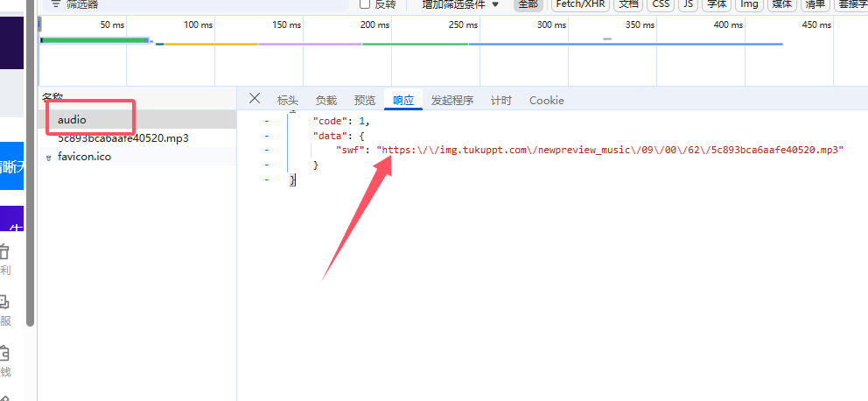Switch to the 标头 tab
This screenshot has width=868, height=401.
(287, 101)
